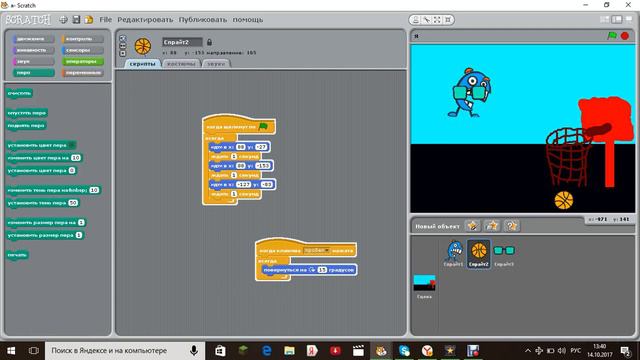The width and height of the screenshot is (640, 360).
Task: Click the pen color swatch in palette block
Action: coord(71,145)
